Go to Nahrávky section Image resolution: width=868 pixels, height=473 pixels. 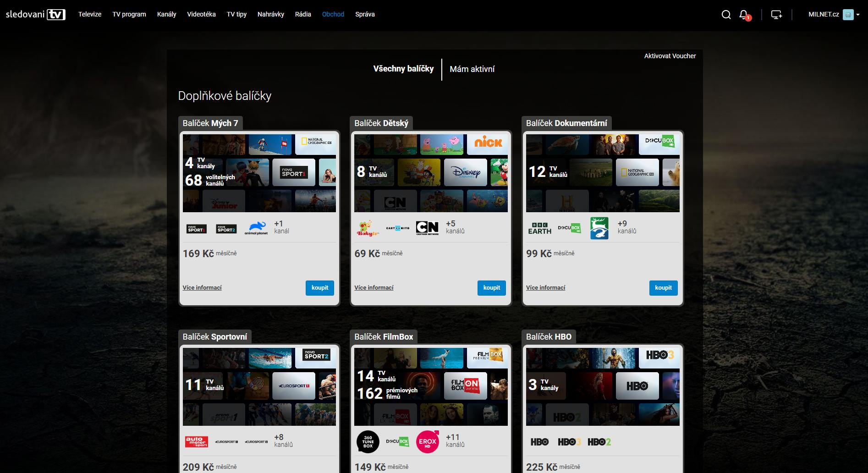click(271, 14)
